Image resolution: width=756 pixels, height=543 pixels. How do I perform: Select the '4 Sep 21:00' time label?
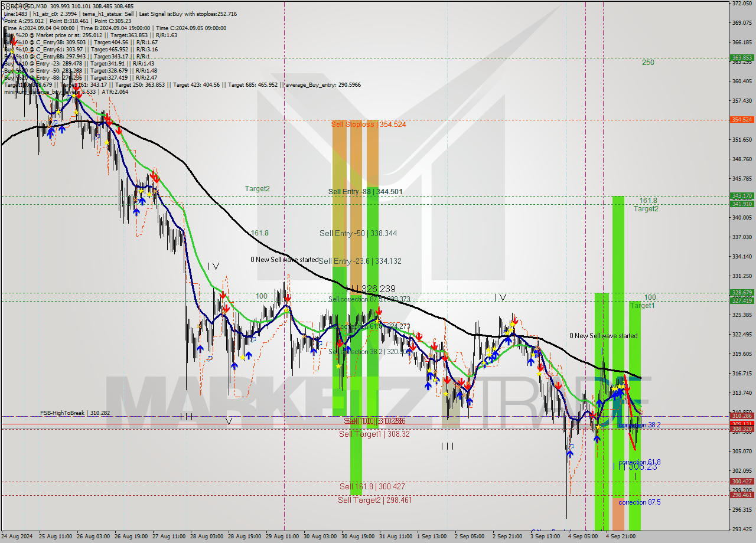click(x=621, y=537)
